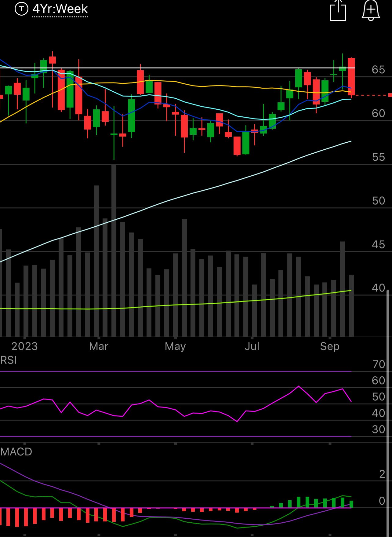Click the 55 price axis label
The image size is (392, 537).
pyautogui.click(x=378, y=157)
